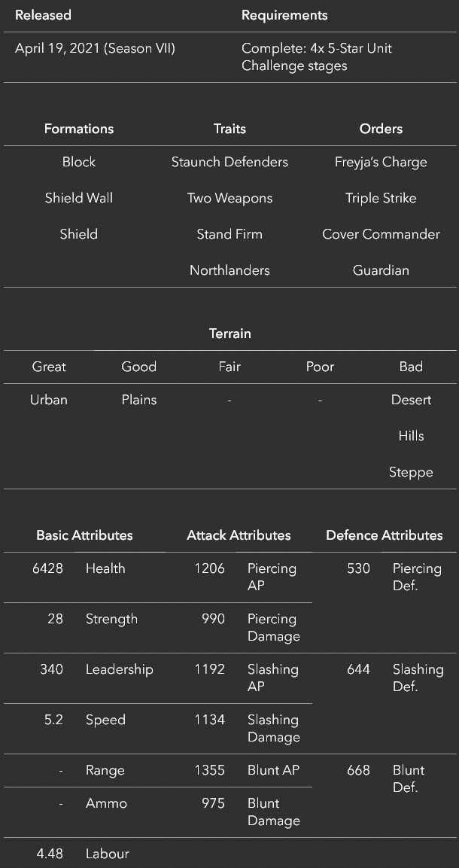459x868 pixels.
Task: Select the Two Weapons trait
Action: click(x=229, y=198)
